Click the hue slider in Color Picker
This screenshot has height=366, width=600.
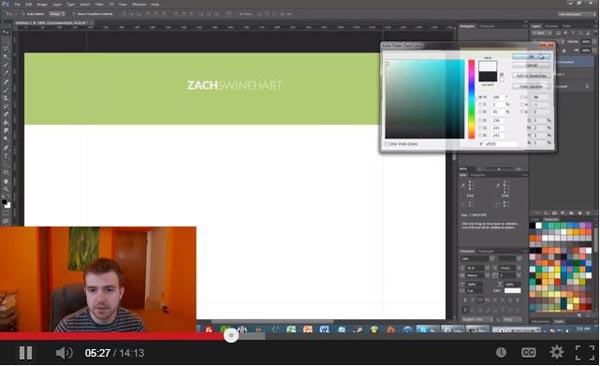pyautogui.click(x=471, y=99)
